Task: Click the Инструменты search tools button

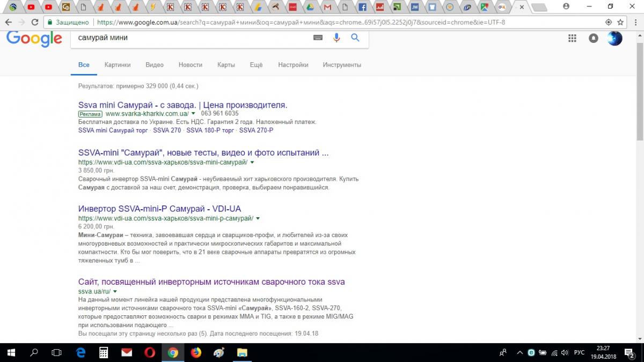Action: [x=342, y=65]
